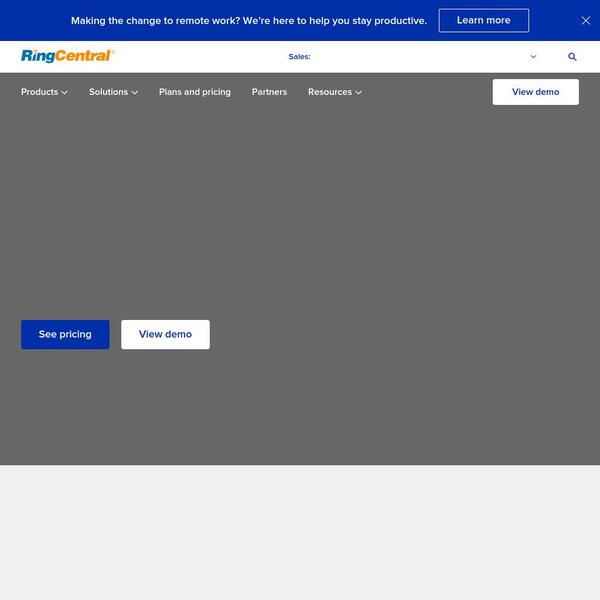600x600 pixels.
Task: Click View demo in navigation bar
Action: coord(535,92)
